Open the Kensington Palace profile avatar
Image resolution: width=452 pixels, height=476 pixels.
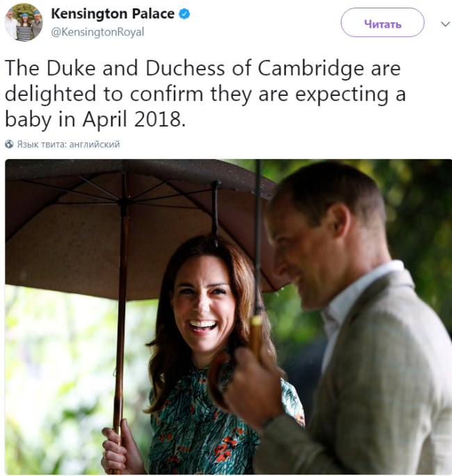click(x=24, y=23)
